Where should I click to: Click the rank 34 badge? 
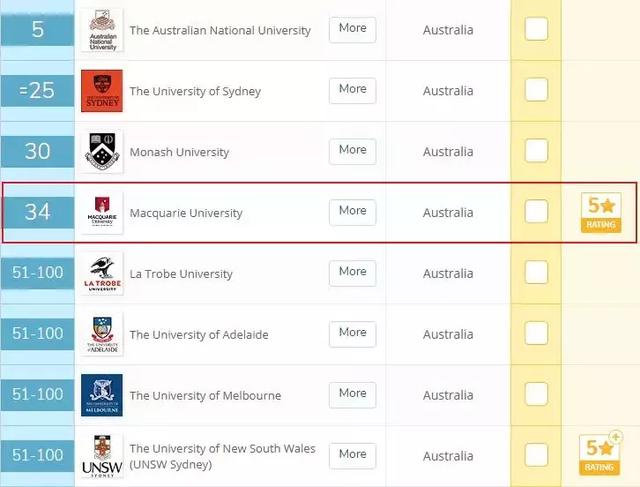[x=38, y=212]
